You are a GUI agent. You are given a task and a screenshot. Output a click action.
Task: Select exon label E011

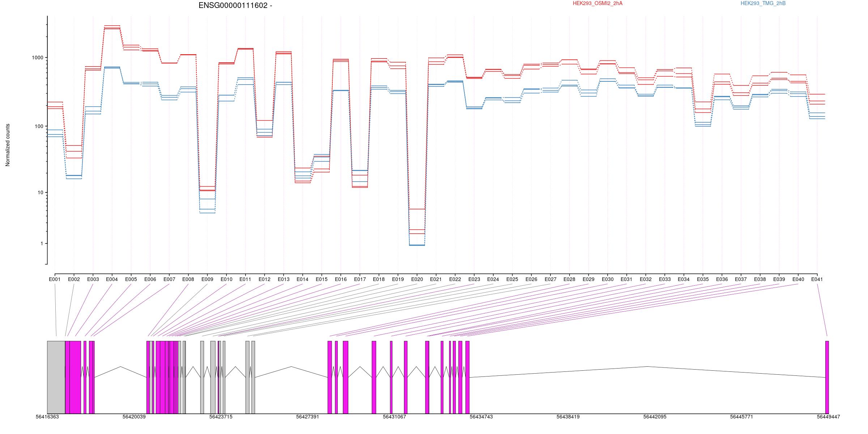(245, 279)
